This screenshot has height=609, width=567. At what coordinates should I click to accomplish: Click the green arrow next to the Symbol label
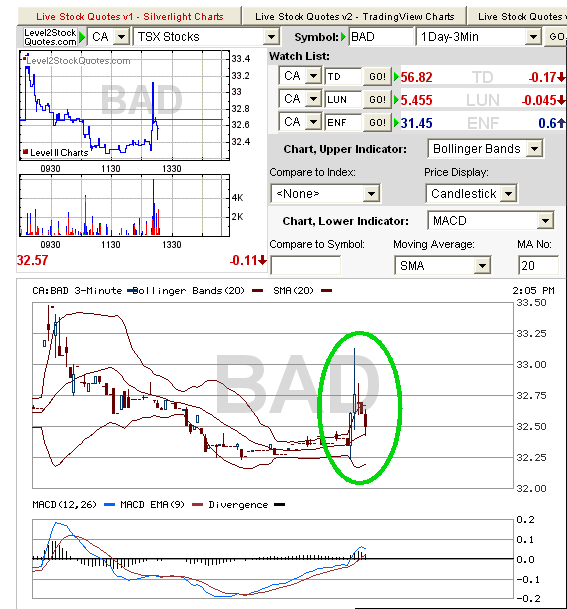(x=343, y=37)
